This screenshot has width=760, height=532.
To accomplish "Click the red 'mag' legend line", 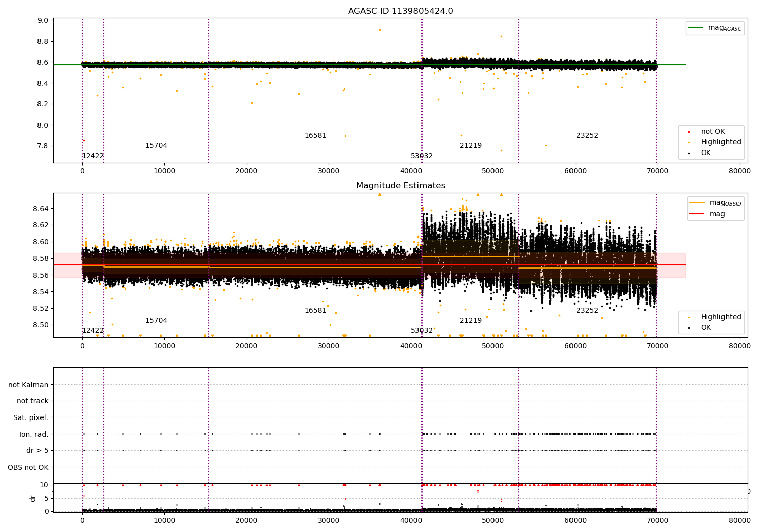I will pyautogui.click(x=697, y=214).
